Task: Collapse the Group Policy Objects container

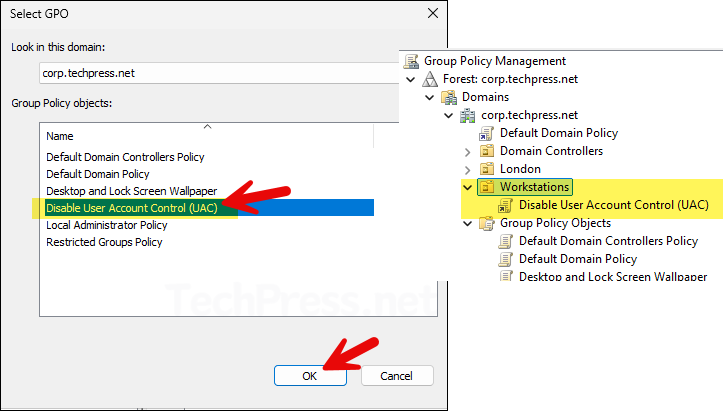Action: [x=468, y=224]
